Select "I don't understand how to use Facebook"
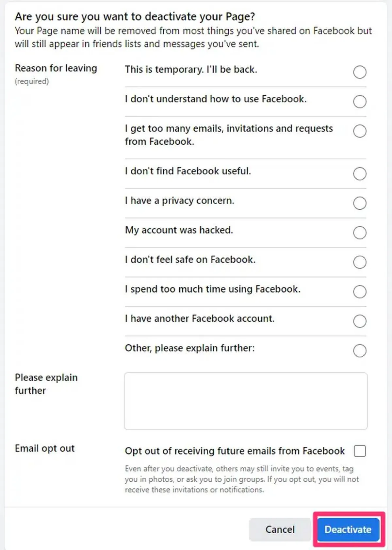The image size is (392, 550). tap(359, 102)
